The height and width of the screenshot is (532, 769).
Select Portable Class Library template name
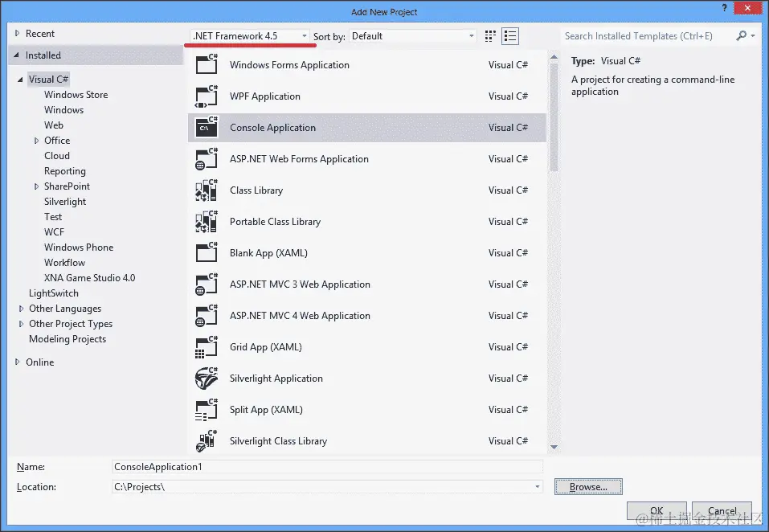pos(275,222)
